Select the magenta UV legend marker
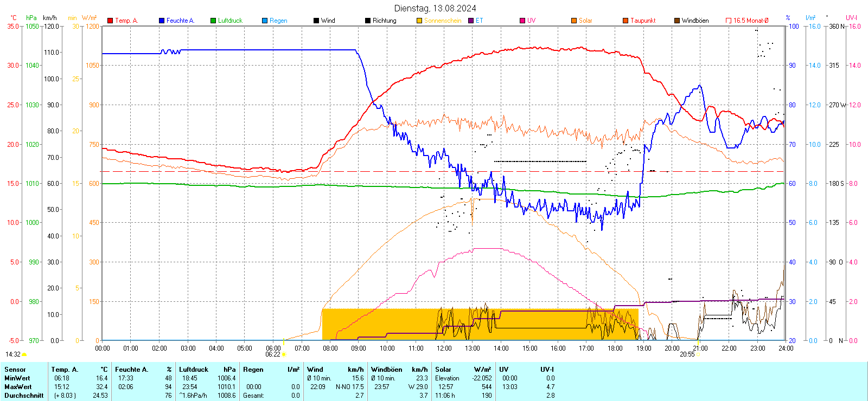The width and height of the screenshot is (868, 401). tap(522, 21)
